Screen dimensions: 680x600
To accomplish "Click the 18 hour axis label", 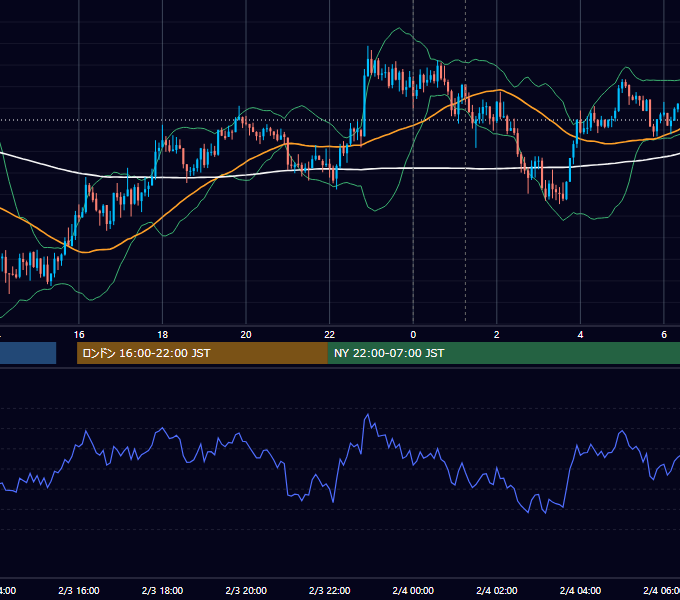I will coord(162,335).
